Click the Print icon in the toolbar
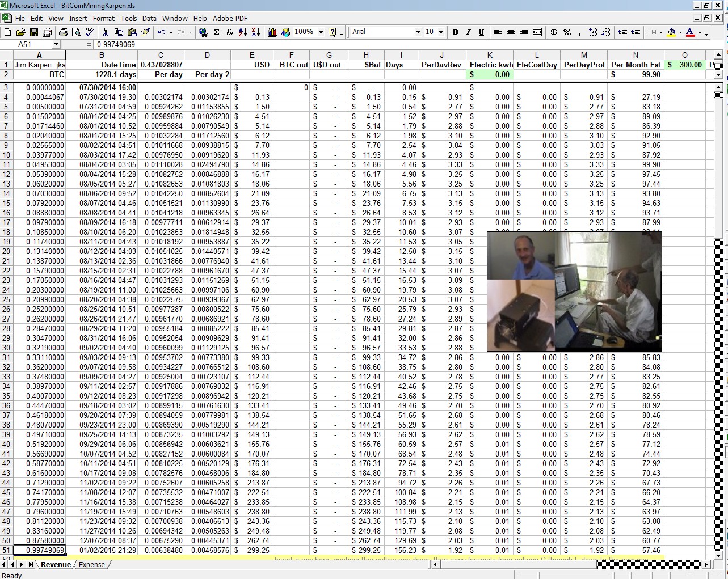The height and width of the screenshot is (579, 728). (64, 32)
